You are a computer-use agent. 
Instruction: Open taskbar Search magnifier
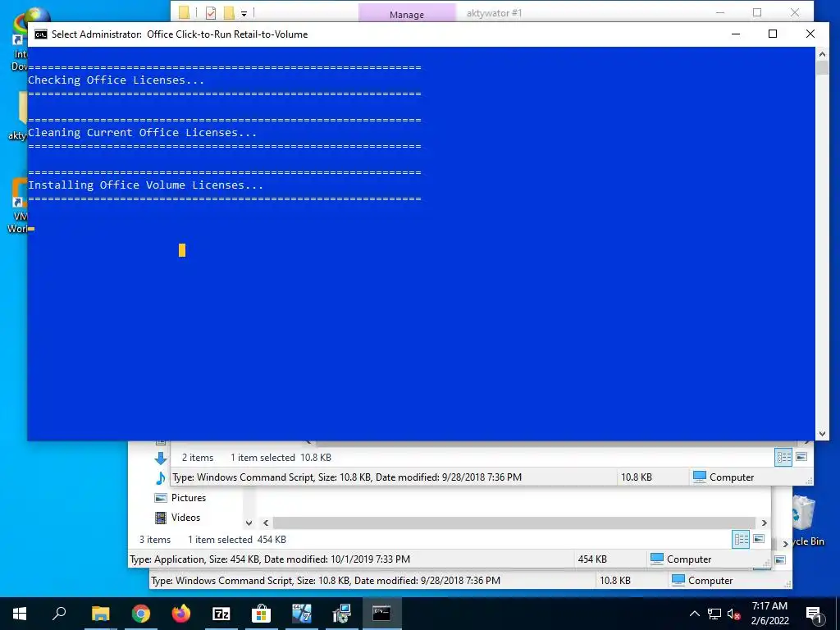pyautogui.click(x=59, y=614)
